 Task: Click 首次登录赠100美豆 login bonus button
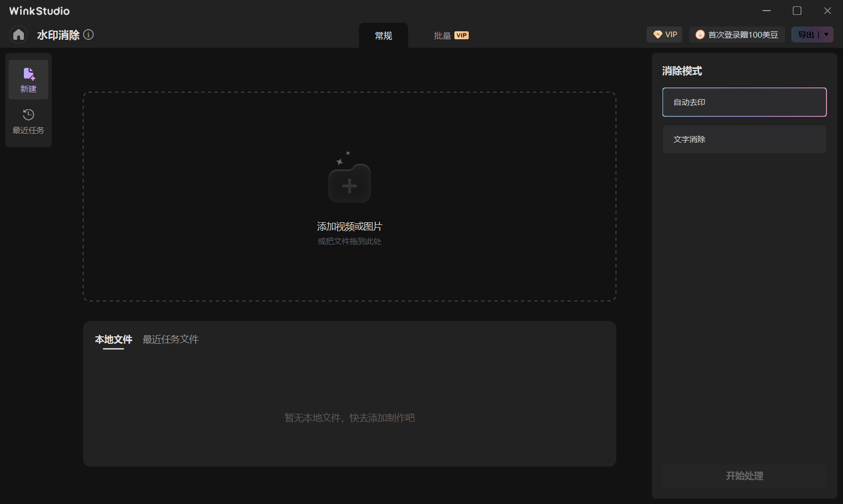(x=737, y=34)
